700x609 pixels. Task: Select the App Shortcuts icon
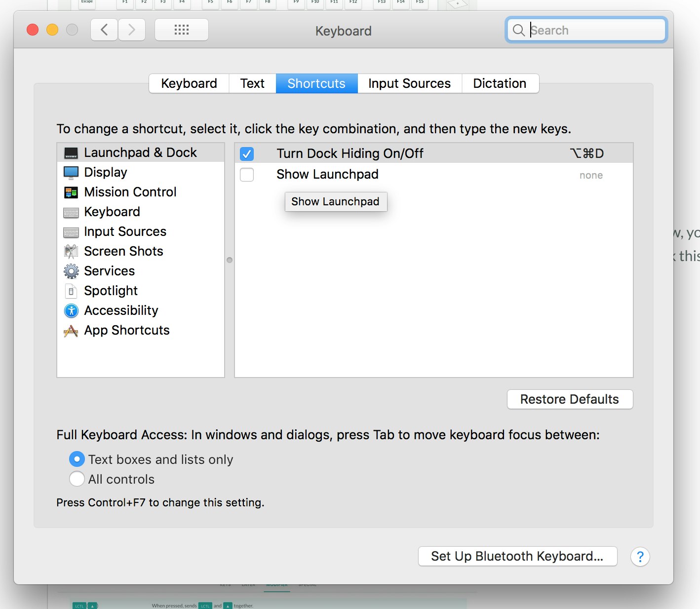(71, 331)
